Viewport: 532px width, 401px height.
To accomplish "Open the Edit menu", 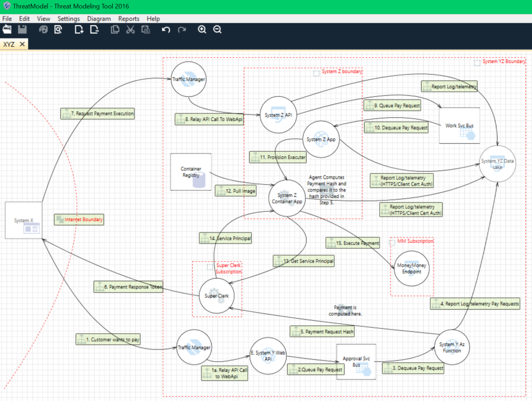I will pos(24,19).
